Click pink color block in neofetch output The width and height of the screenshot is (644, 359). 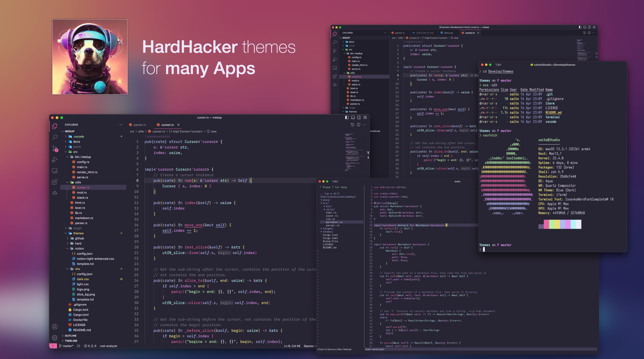coord(546,224)
